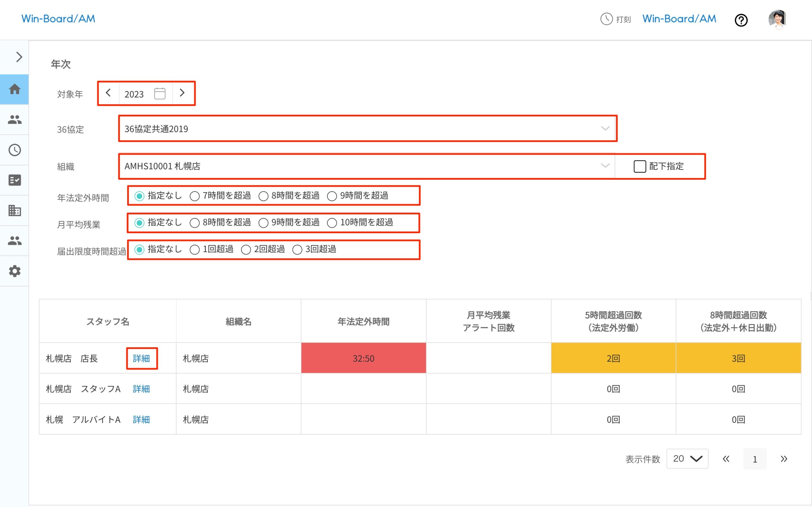Select 10時間を超過 for 月平均残業

pos(332,223)
